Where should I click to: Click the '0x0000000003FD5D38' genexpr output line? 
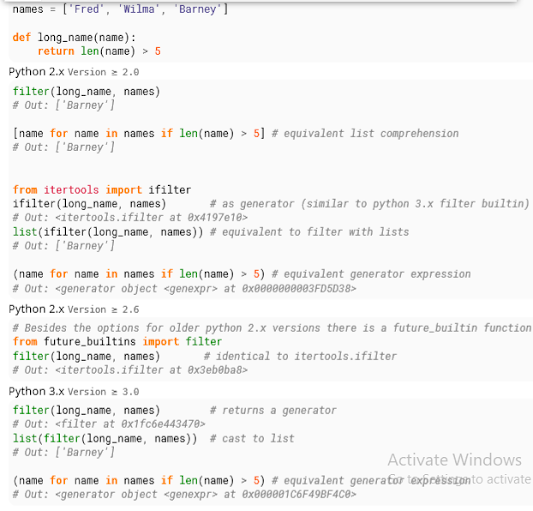tap(184, 289)
